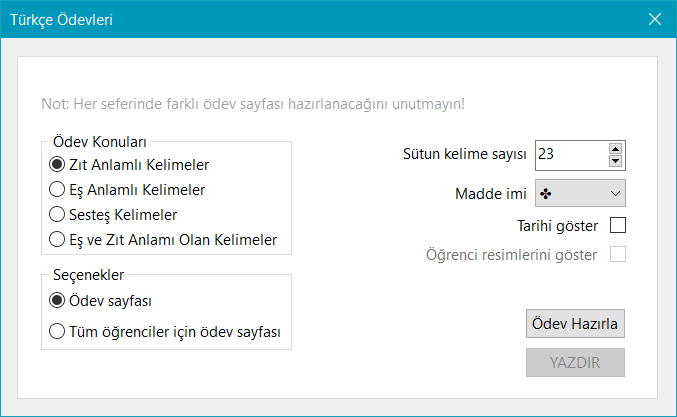Image resolution: width=677 pixels, height=417 pixels.
Task: Decrease Sütun kelime sayısı with down arrow
Action: (615, 161)
